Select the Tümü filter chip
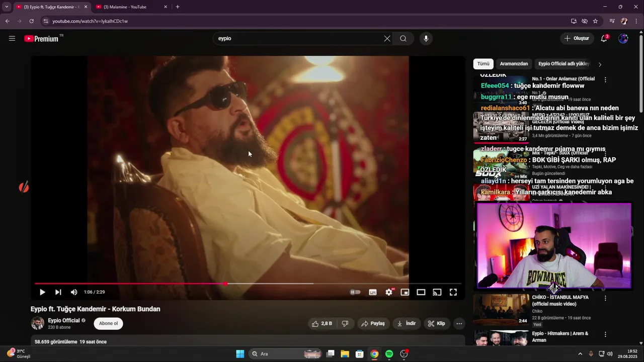 [483, 64]
